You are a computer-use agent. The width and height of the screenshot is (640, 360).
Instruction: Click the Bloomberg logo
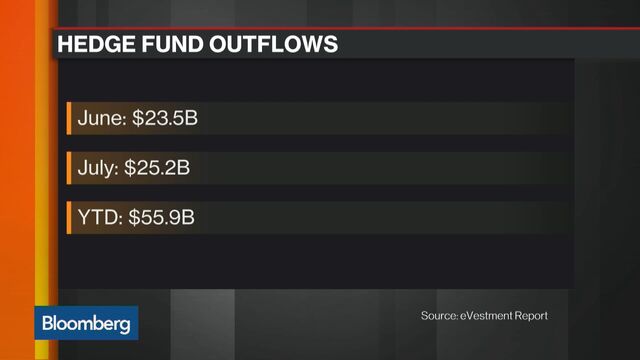(86, 323)
